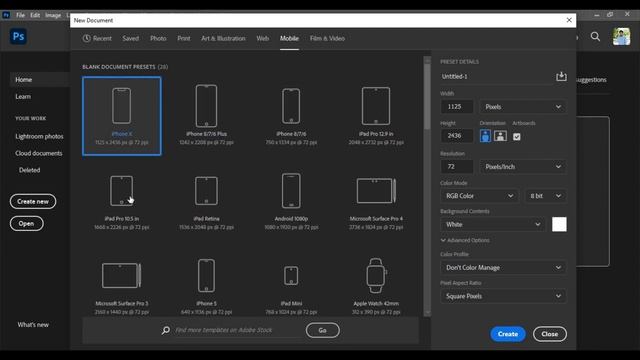Screen dimensions: 640x360
Task: Select the iPad Retina preset icon
Action: [206, 191]
